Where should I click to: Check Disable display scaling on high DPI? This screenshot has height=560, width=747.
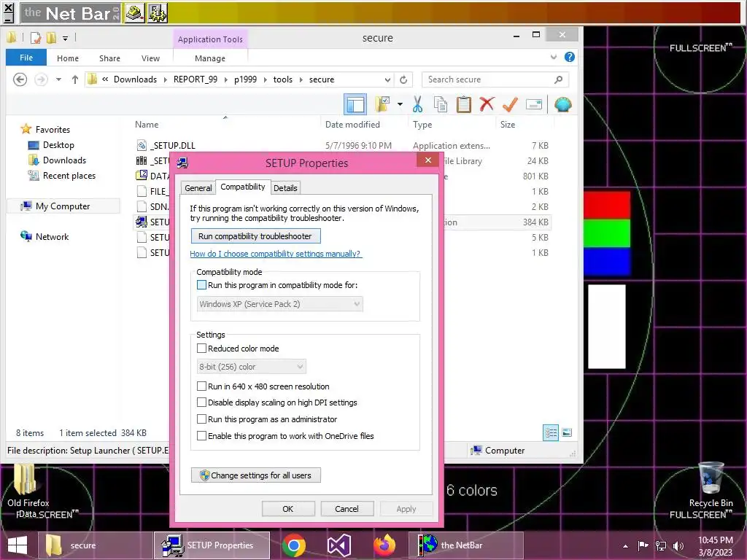(201, 402)
